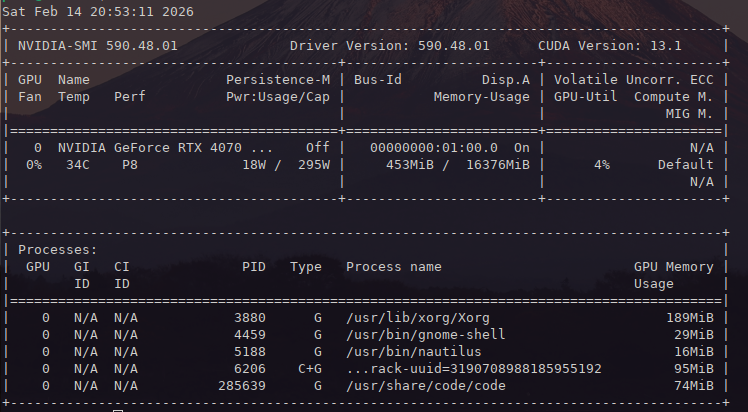Image resolution: width=748 pixels, height=412 pixels.
Task: Click the 'Memory-Usage' header text
Action: [482, 97]
